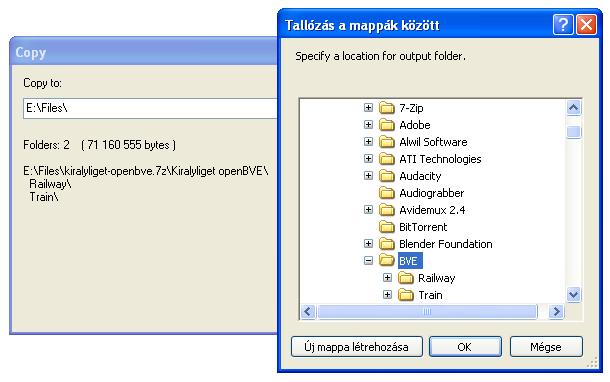610x382 pixels.
Task: Select the ATI Technologies folder label
Action: pyautogui.click(x=440, y=159)
